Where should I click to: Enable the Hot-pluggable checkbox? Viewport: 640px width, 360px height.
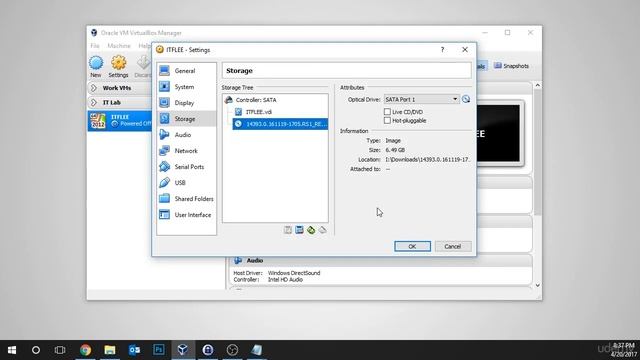pyautogui.click(x=387, y=120)
